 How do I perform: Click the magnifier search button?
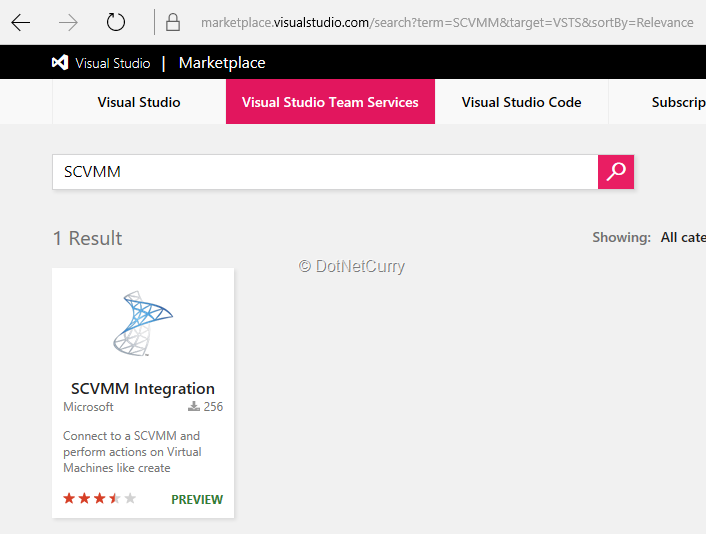[x=616, y=172]
